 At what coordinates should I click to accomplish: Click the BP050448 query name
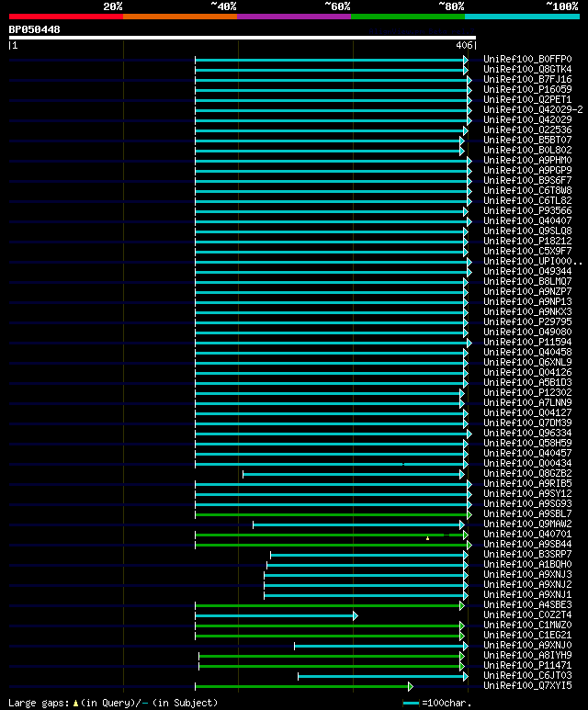[x=34, y=30]
